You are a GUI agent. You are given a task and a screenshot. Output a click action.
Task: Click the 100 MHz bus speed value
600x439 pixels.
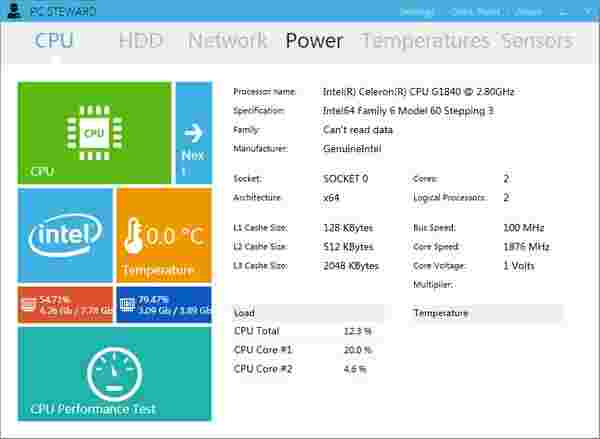(523, 228)
